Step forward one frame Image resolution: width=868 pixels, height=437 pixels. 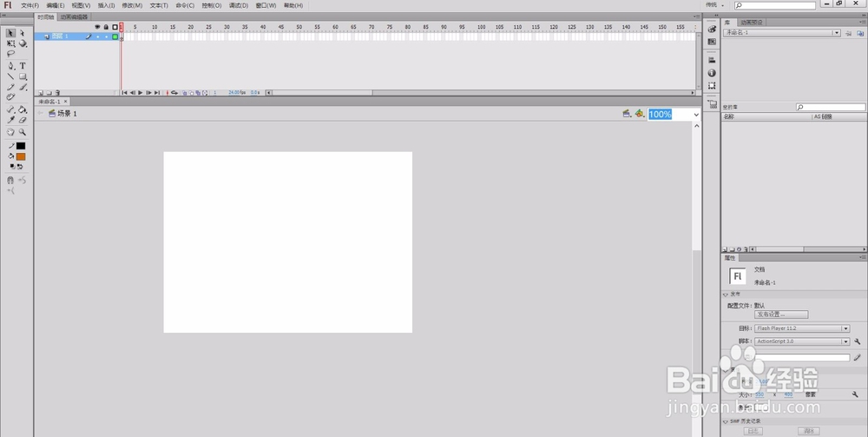point(148,93)
